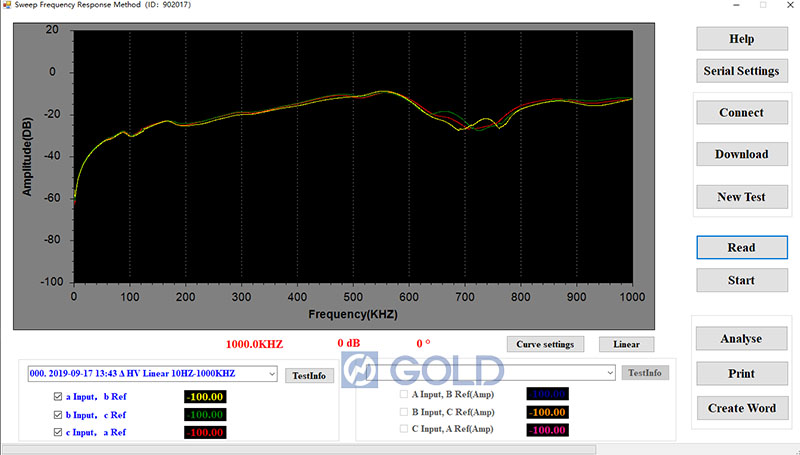Image resolution: width=800 pixels, height=455 pixels.
Task: Start a New Test
Action: pos(741,197)
